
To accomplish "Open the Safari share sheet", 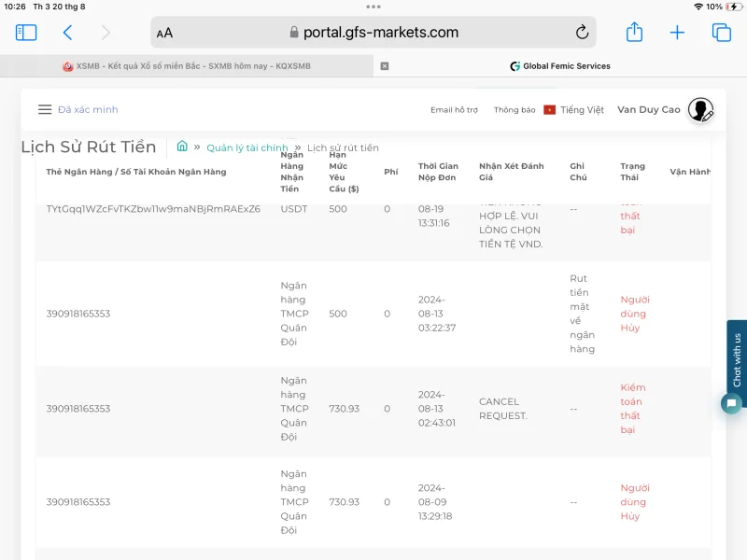I will [634, 33].
